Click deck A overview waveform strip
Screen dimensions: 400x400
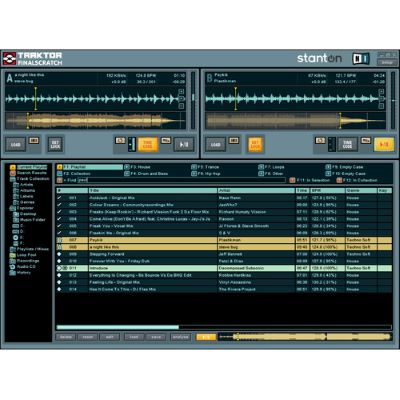pyautogui.click(x=95, y=121)
